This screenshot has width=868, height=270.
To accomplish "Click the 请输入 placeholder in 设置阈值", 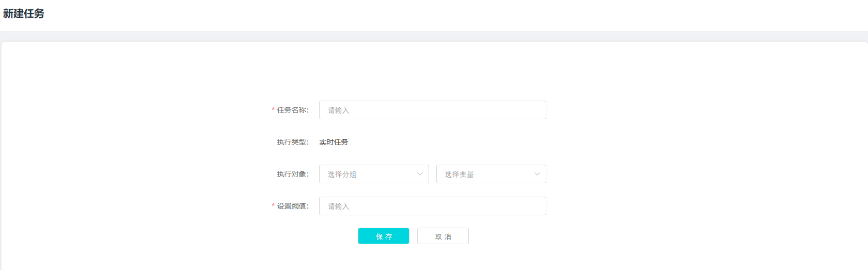I will 338,207.
